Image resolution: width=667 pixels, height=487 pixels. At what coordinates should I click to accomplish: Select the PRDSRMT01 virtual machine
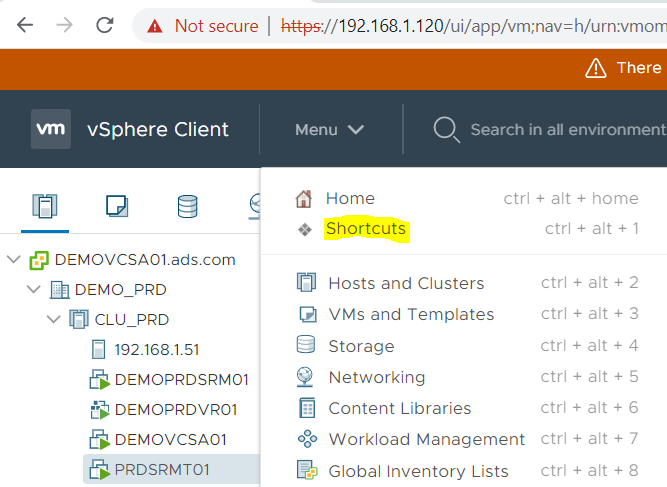(162, 470)
